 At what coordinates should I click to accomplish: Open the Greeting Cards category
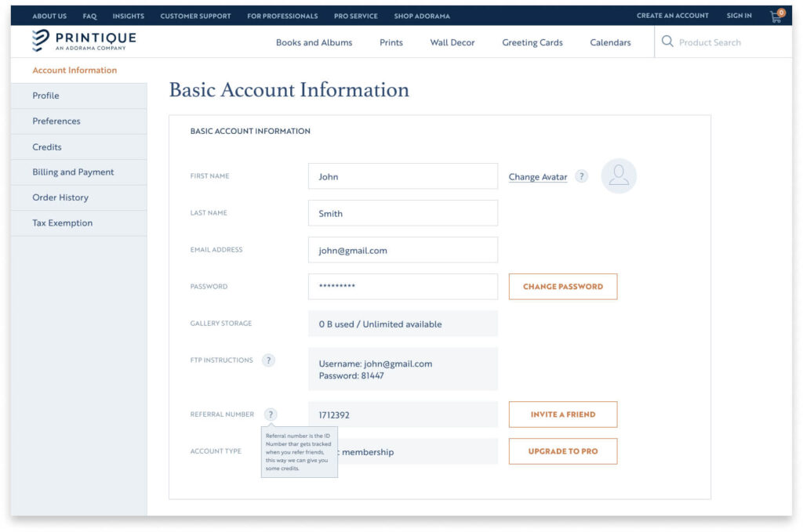[x=532, y=43]
